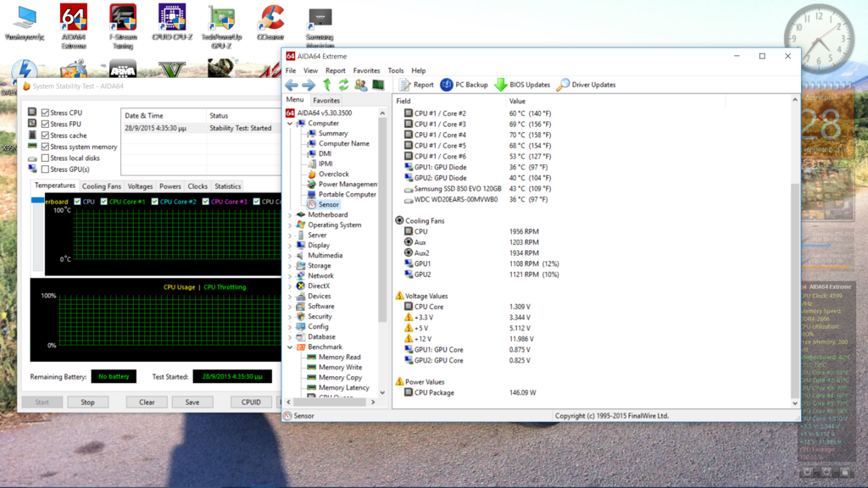Collapse the Benchmark tree node
868x488 pixels.
[x=290, y=347]
